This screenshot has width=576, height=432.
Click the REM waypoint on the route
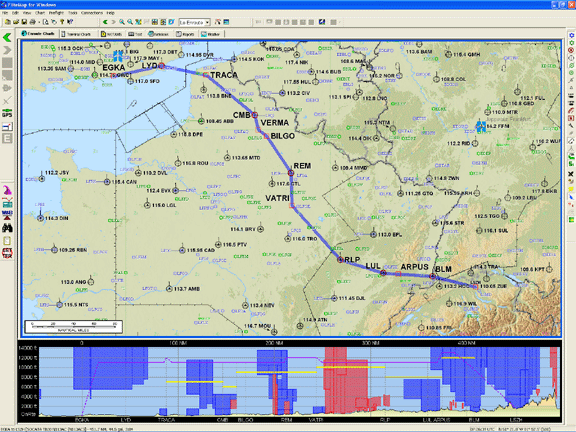(291, 173)
